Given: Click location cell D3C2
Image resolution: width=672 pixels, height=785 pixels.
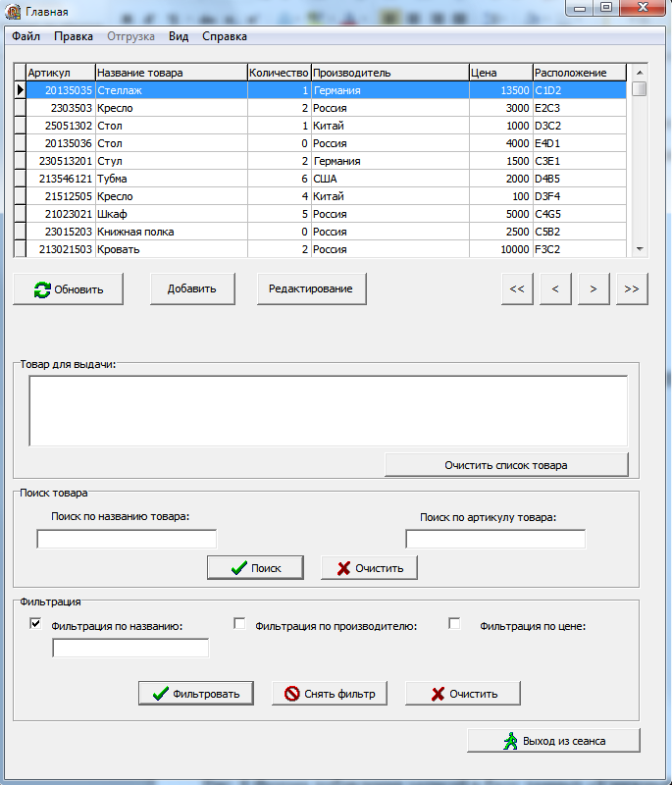Looking at the screenshot, I should pos(580,126).
